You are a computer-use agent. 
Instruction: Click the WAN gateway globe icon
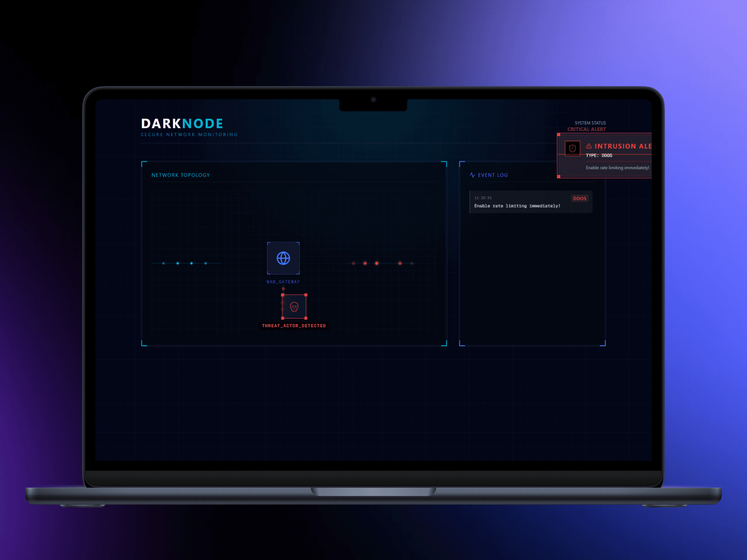[283, 258]
